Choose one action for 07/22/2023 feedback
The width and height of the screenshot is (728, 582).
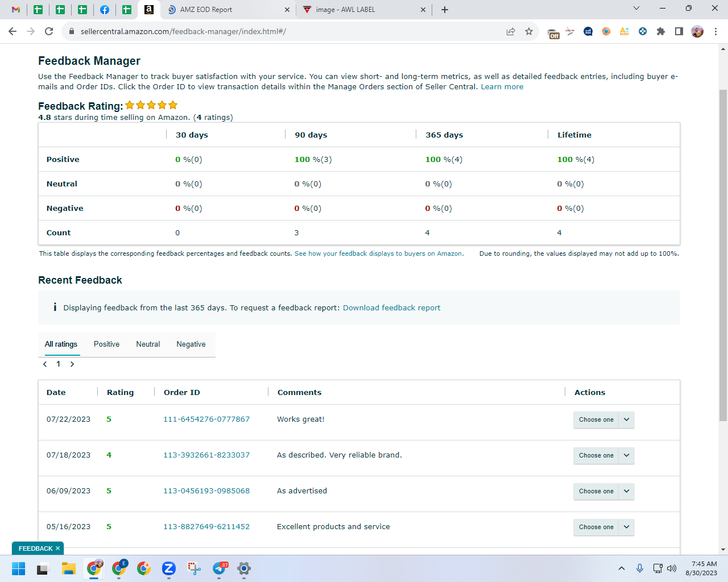603,419
